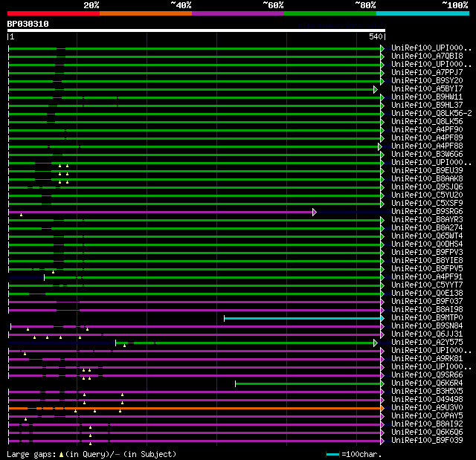Viewport: 476px width, 460px height.
Task: Select the UniRef100_Q8LK56 label
Action: click(427, 122)
